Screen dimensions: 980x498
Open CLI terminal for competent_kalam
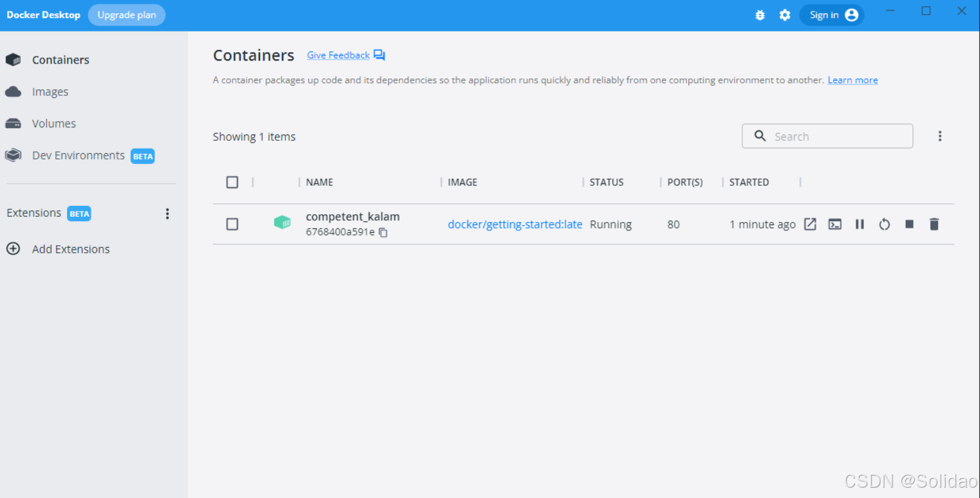(834, 224)
